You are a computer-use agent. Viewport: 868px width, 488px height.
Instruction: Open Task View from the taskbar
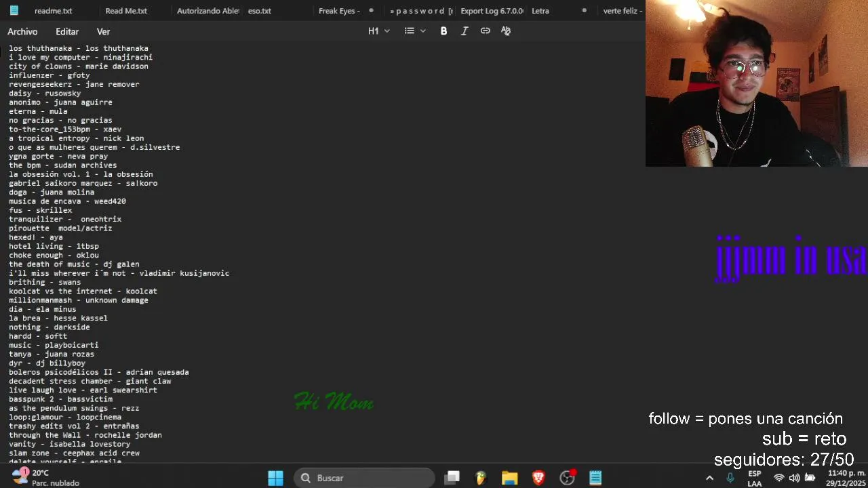[452, 478]
